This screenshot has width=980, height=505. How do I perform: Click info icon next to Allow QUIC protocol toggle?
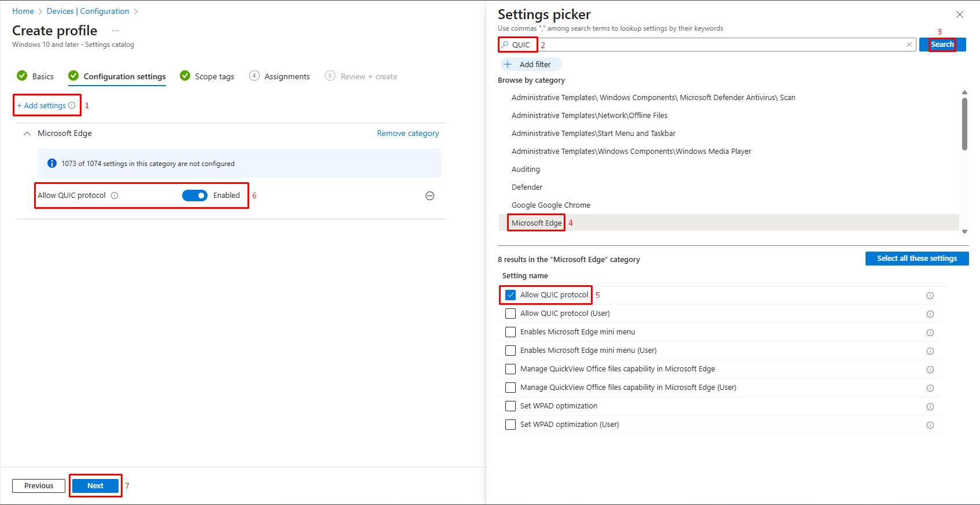114,196
